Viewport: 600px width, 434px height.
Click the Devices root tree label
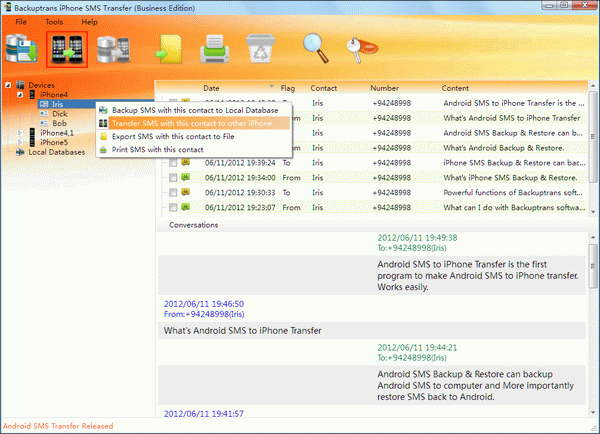click(41, 85)
